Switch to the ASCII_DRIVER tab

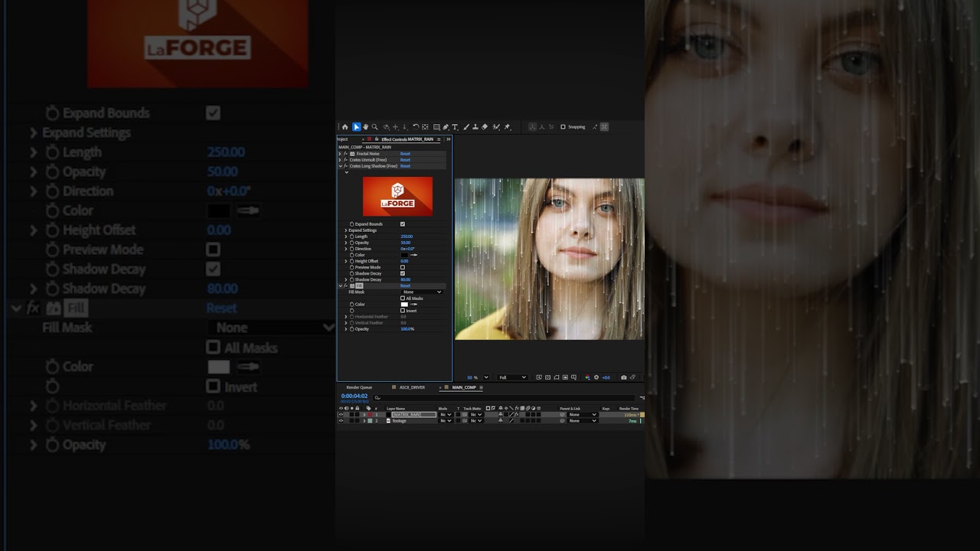pos(412,387)
